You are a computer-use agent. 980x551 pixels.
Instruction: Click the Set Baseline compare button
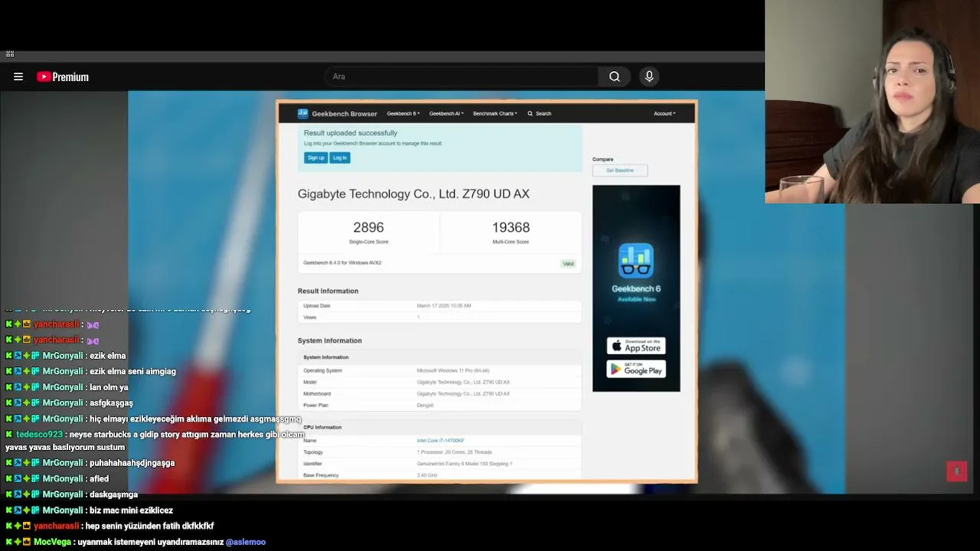tap(620, 170)
